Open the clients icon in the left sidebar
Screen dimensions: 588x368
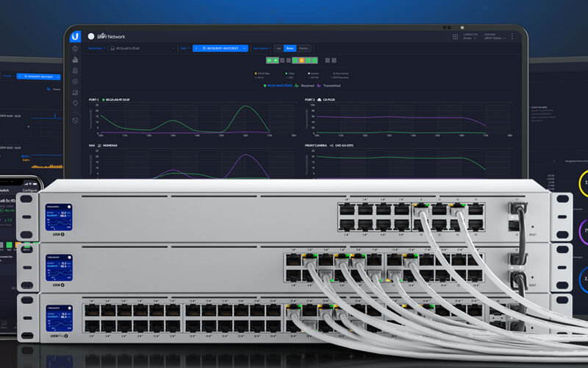tap(75, 70)
